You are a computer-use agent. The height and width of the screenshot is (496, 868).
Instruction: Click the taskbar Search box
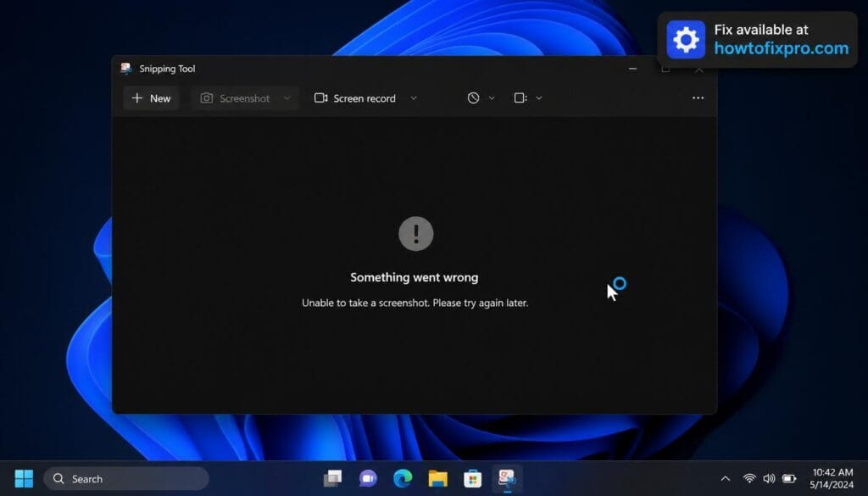(x=126, y=479)
